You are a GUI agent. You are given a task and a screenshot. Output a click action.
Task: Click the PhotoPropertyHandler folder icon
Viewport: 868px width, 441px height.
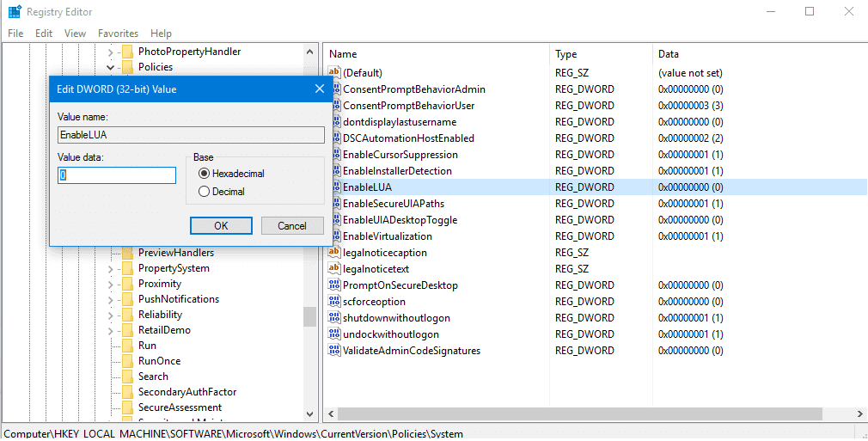[x=128, y=52]
